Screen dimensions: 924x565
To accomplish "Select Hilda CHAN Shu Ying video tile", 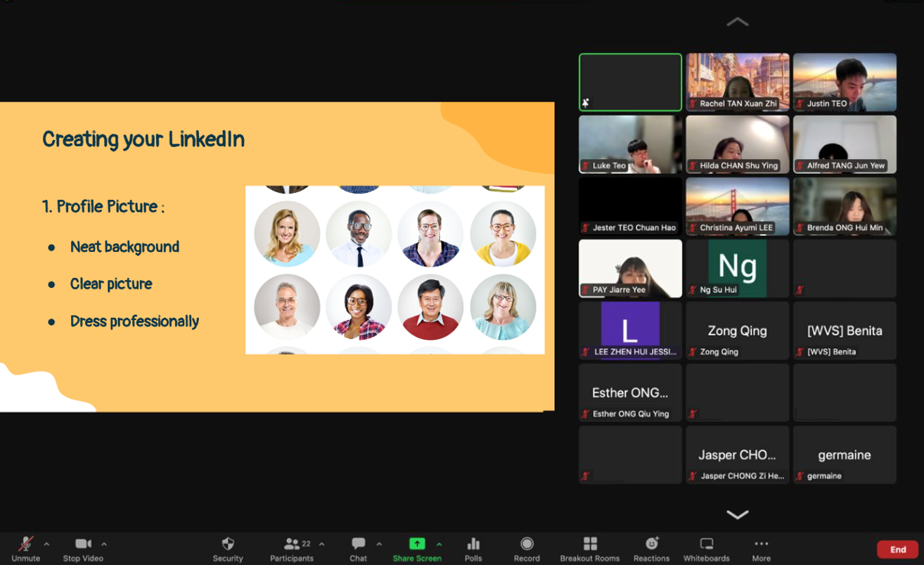I will point(738,144).
